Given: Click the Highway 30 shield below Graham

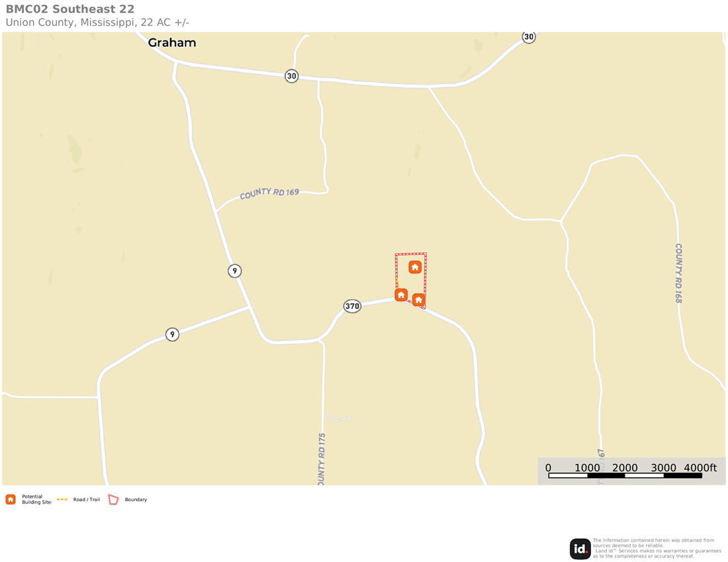Looking at the screenshot, I should (x=292, y=76).
